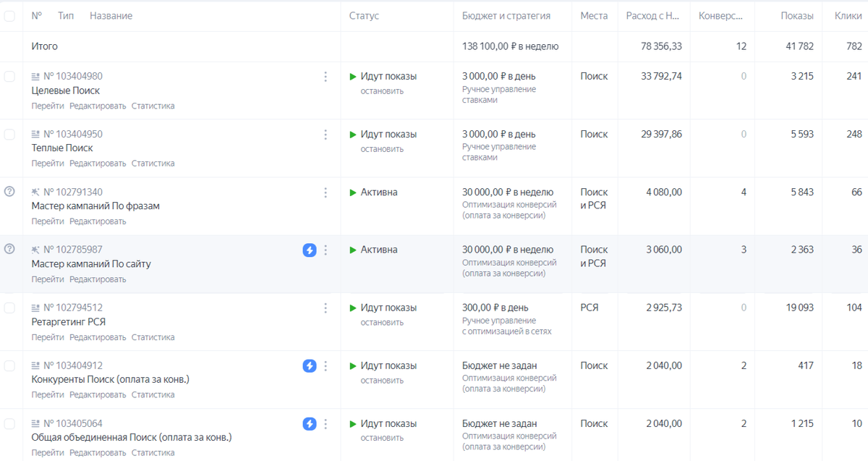Open campaign Теплые Поиск by name

click(x=62, y=148)
